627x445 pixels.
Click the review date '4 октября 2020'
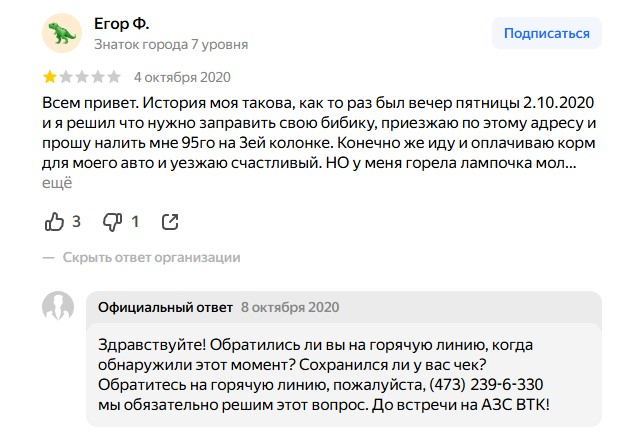tap(185, 76)
